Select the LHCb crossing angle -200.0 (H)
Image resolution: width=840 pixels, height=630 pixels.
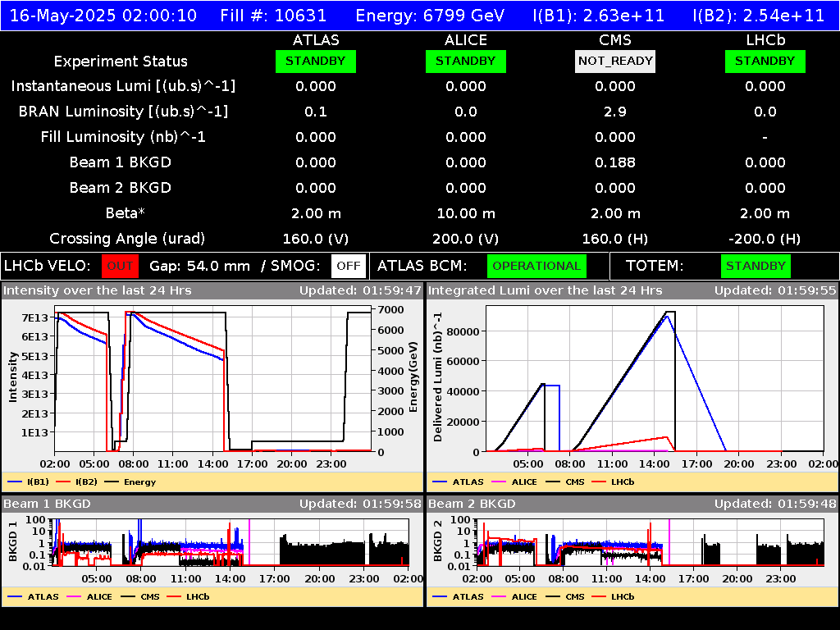pos(765,239)
